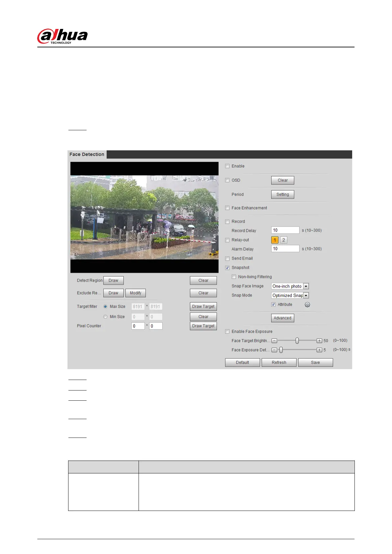Select the Max Size radio button
The image size is (392, 554).
click(105, 307)
